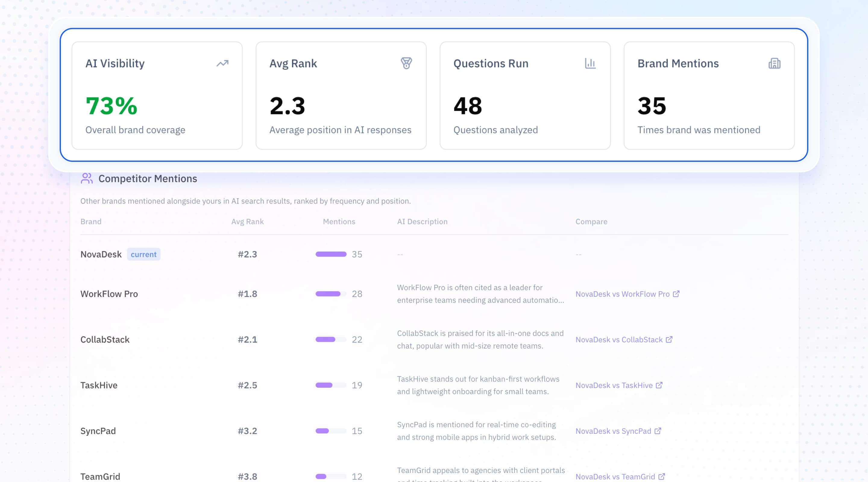The height and width of the screenshot is (482, 868).
Task: Open NovaDesk vs SyncPad comparison
Action: 613,431
